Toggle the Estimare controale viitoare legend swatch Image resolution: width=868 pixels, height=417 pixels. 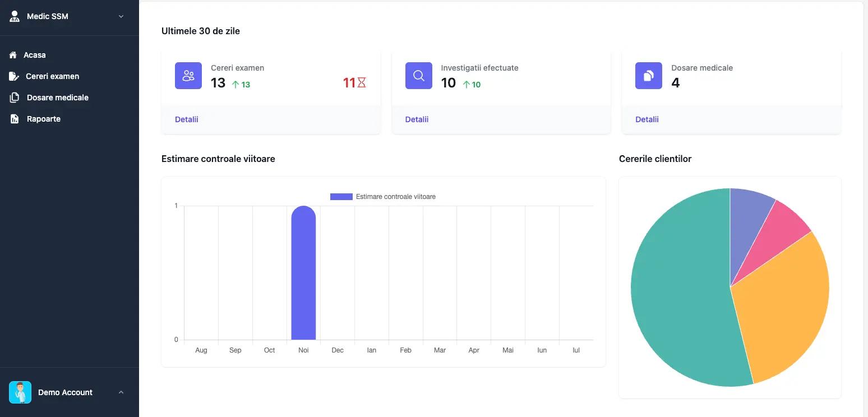[341, 197]
